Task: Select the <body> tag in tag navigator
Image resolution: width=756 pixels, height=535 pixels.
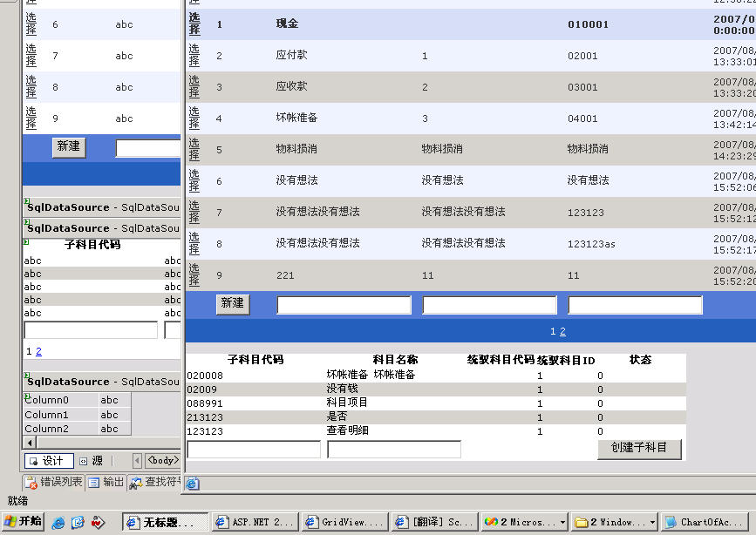Action: pyautogui.click(x=163, y=461)
